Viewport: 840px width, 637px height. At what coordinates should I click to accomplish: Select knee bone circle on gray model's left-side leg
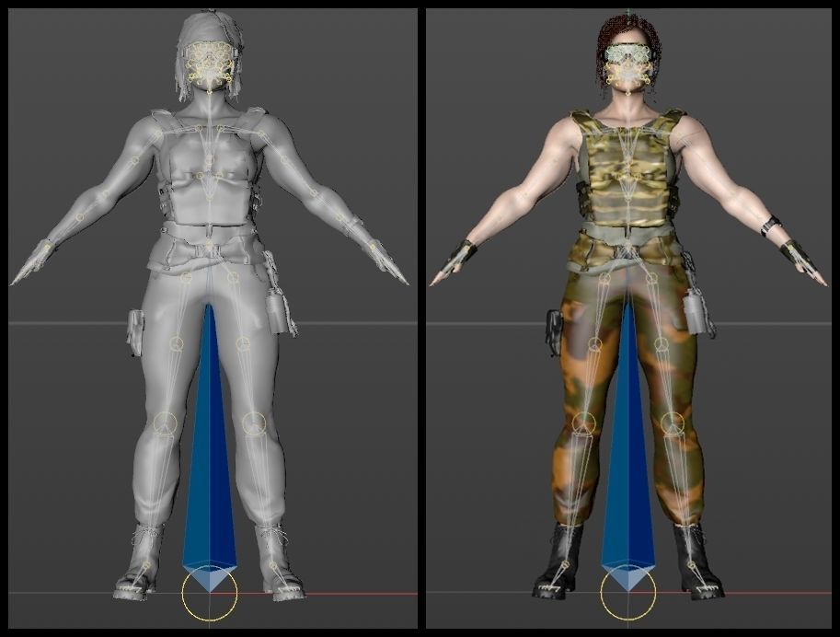(165, 423)
